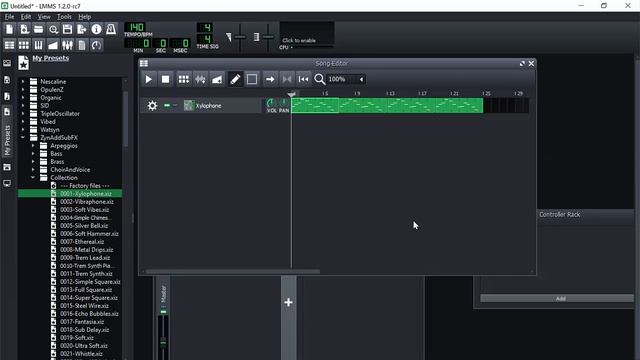Click the master pitch slider
Image resolution: width=640 pixels, height=360 pixels.
[x=268, y=37]
